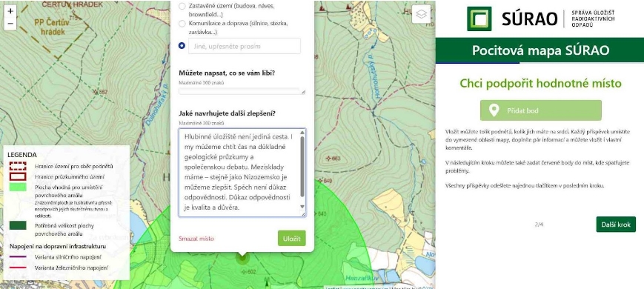This screenshot has height=289, width=644.
Task: Click the Smazat místo link
Action: coord(196,239)
